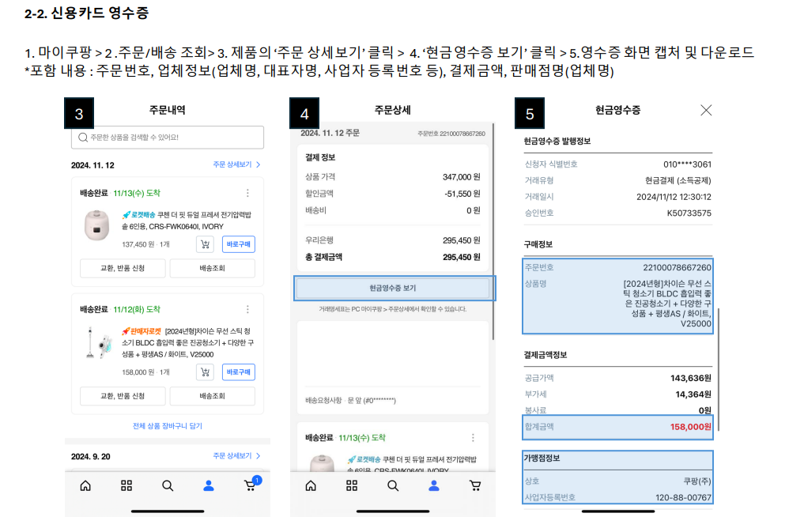Close the 현금영수증 screen with the X
804x532 pixels.
pos(706,111)
